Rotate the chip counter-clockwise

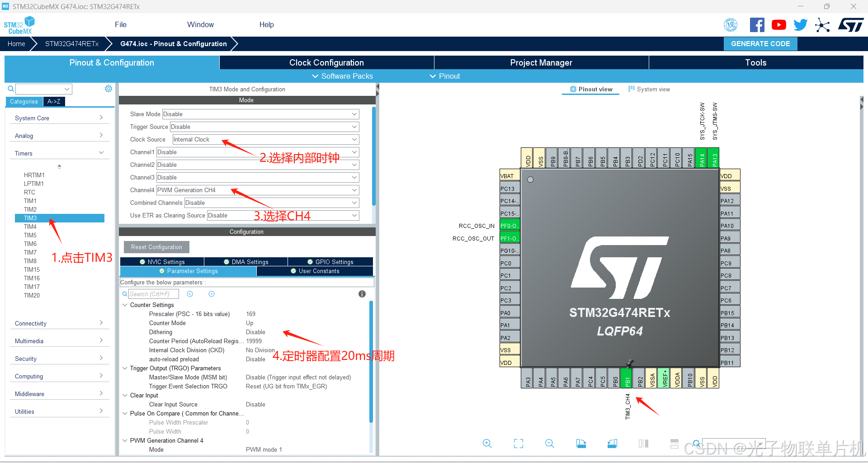point(612,444)
